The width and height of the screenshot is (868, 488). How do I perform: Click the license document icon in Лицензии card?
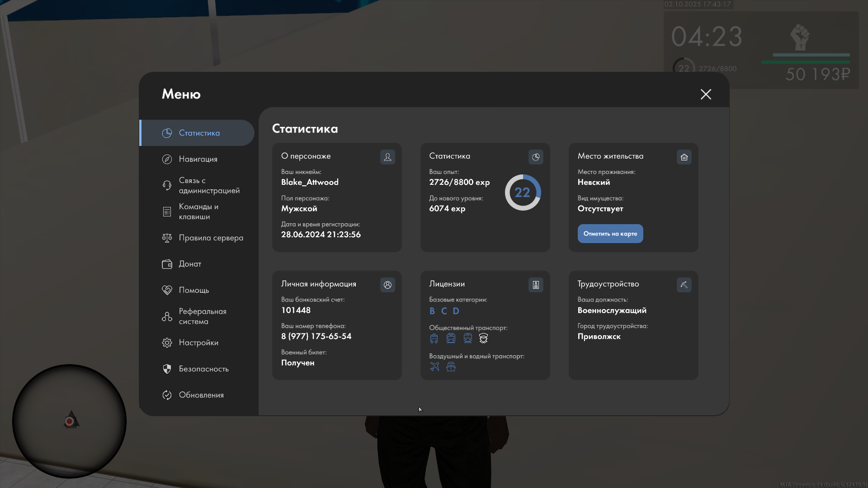(536, 285)
